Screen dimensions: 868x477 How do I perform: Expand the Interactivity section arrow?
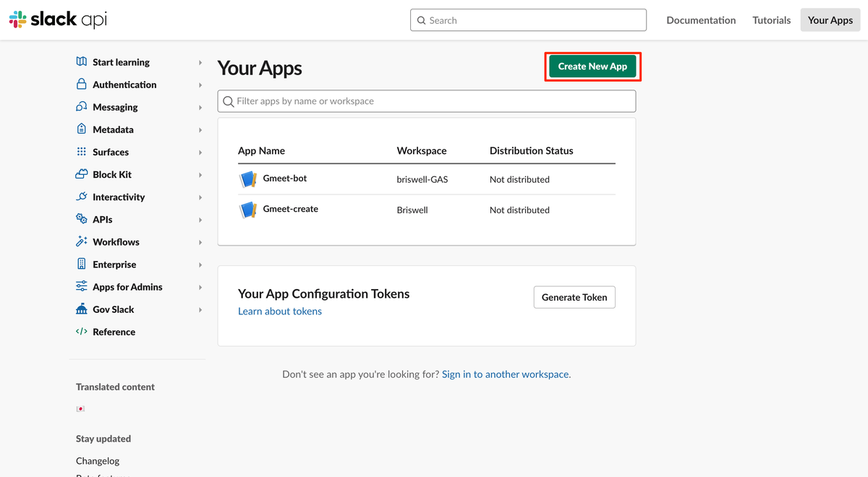200,197
